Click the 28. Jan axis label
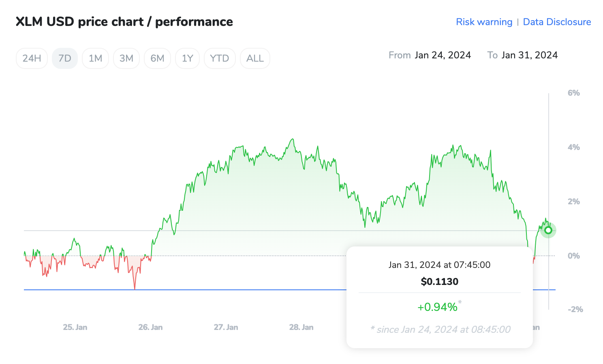 (x=301, y=327)
